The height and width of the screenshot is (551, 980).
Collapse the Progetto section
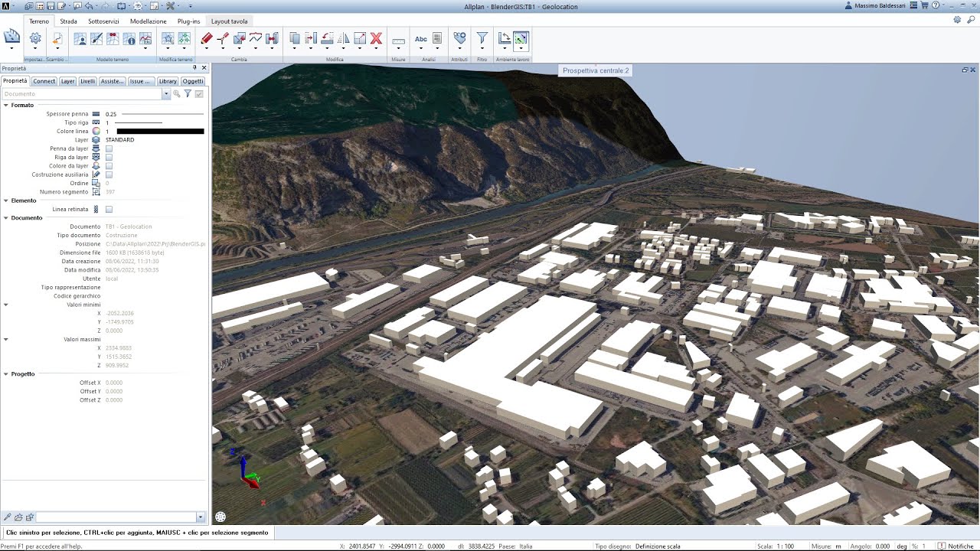(6, 374)
